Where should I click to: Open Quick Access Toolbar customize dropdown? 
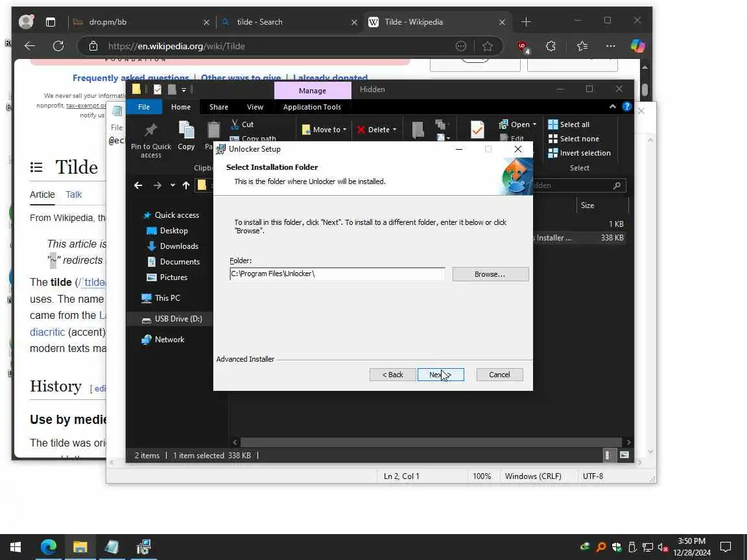tap(184, 89)
